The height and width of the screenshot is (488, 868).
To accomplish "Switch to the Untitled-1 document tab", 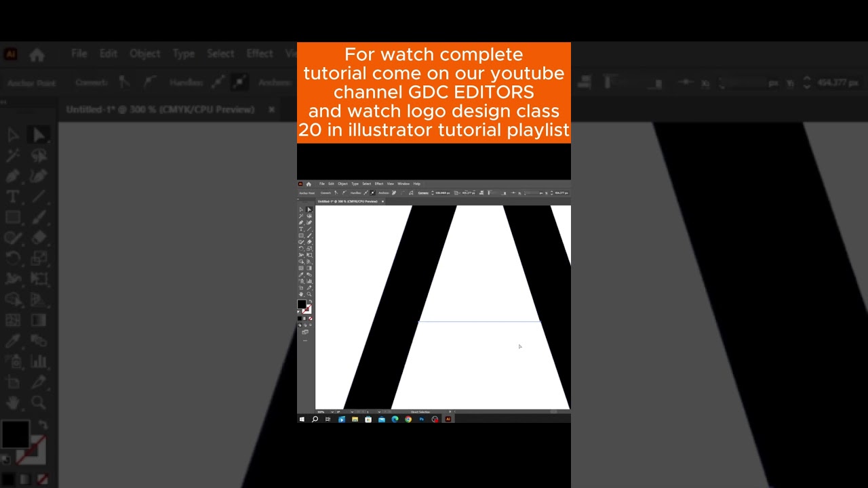I will point(347,201).
